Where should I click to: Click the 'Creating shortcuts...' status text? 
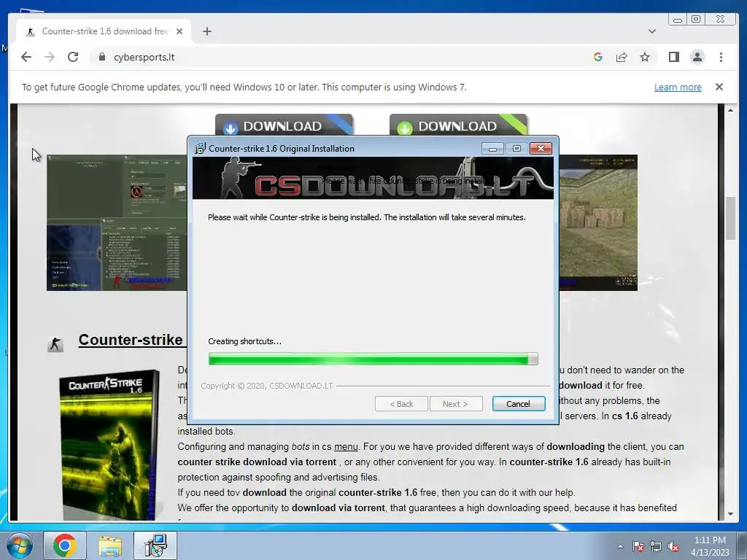click(x=244, y=341)
